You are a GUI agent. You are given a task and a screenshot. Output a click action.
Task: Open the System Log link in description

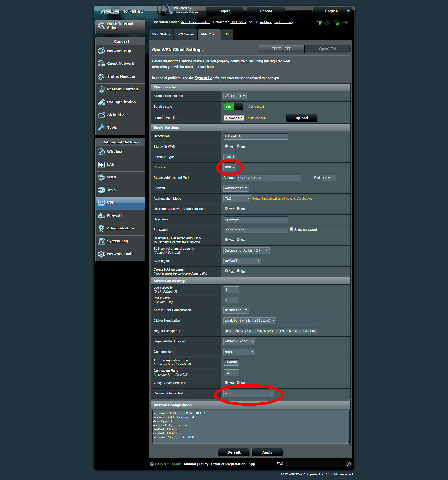tap(205, 78)
